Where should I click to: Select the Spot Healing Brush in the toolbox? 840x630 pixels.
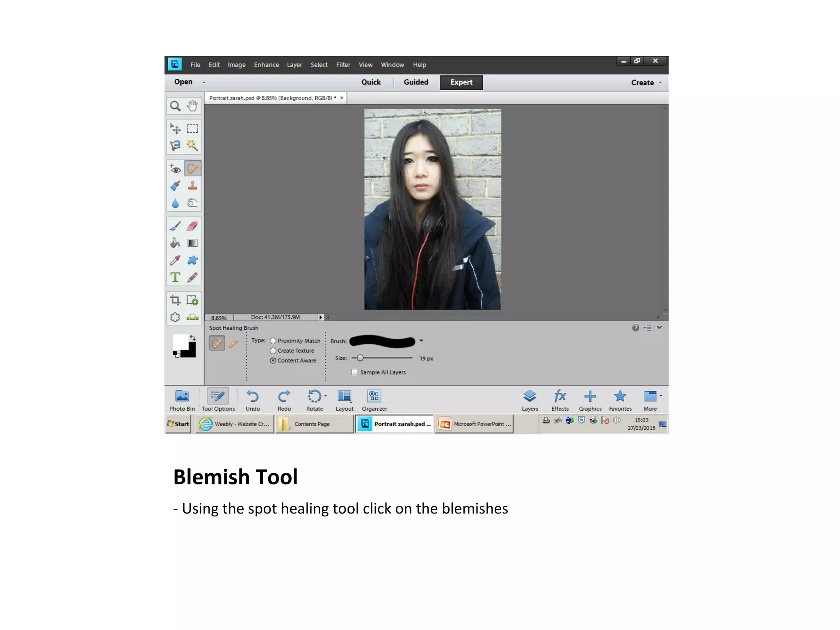pos(192,169)
